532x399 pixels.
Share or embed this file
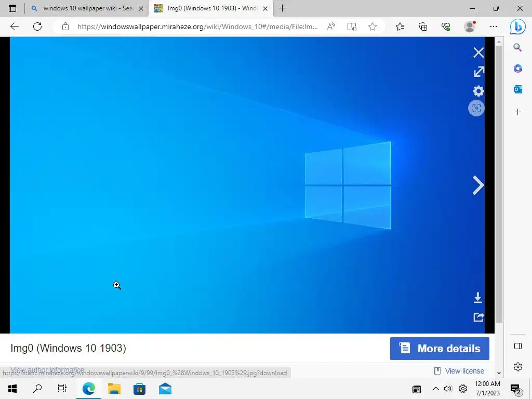point(478,317)
